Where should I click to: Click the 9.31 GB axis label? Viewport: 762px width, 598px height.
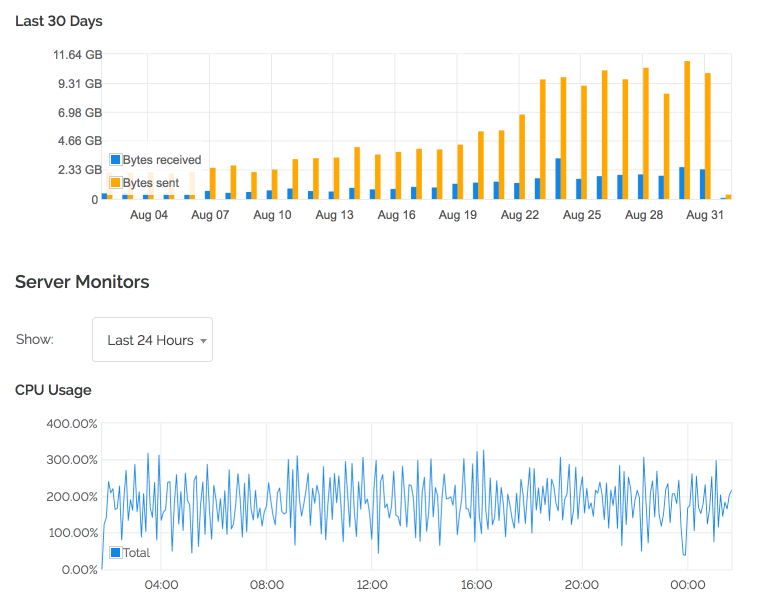[x=80, y=84]
